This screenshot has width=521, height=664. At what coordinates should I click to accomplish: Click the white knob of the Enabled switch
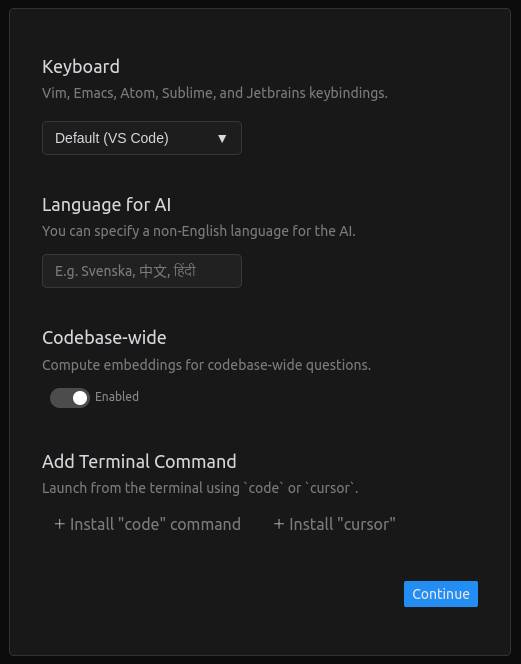coord(80,398)
